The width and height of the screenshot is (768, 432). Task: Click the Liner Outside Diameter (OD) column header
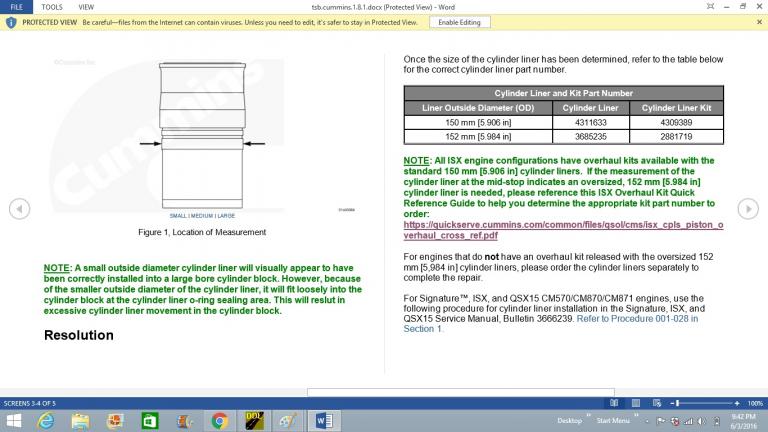[478, 108]
